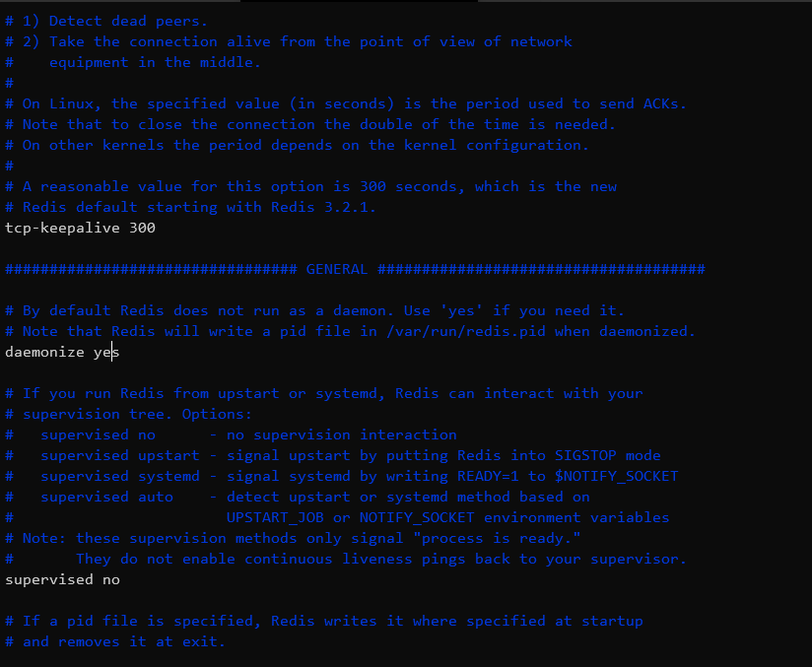
Task: Click the 'Detect dead peers.' comment
Action: (128, 22)
